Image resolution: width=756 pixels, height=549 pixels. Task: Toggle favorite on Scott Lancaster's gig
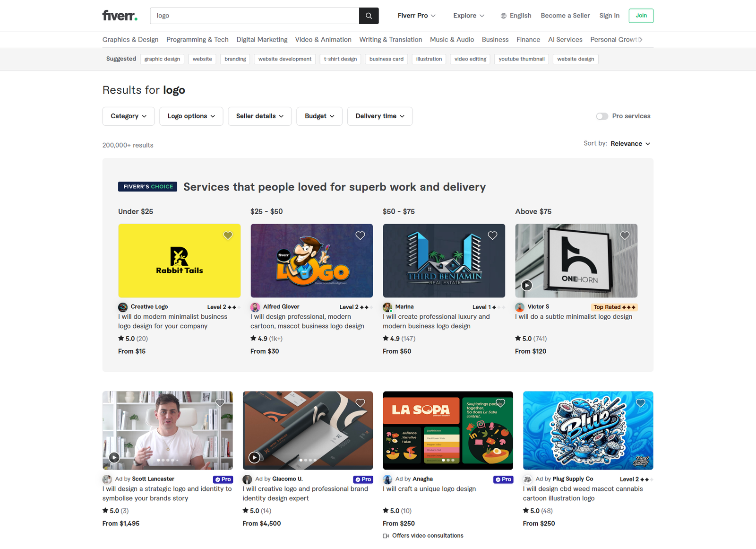click(x=220, y=403)
